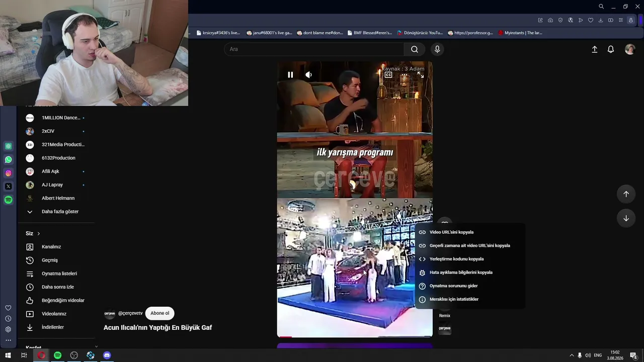Enter fullscreen for the Short
This screenshot has width=644, height=362.
tap(421, 75)
